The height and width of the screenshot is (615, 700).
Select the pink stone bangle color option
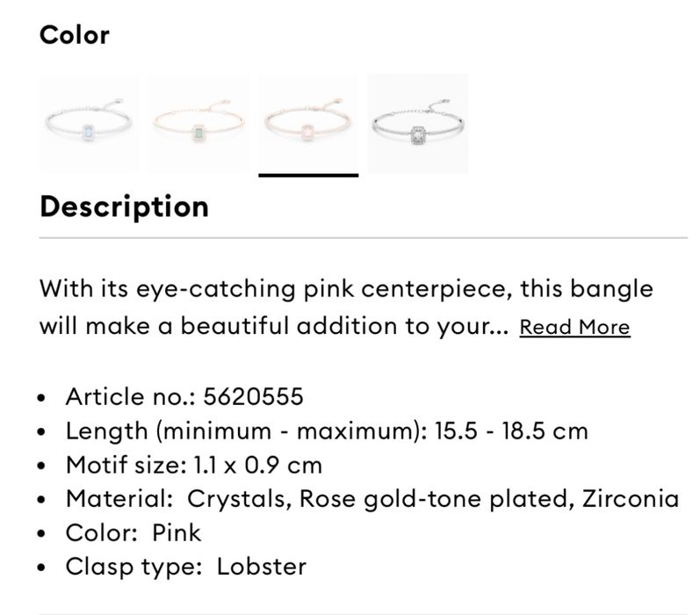[x=308, y=123]
